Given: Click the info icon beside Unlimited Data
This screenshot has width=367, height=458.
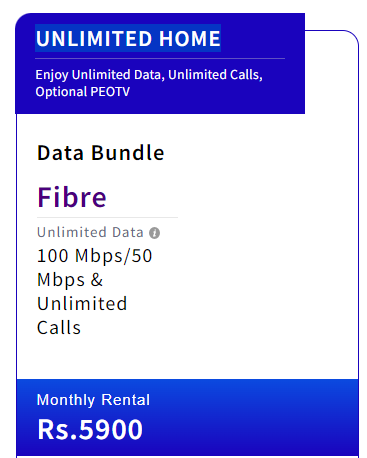Looking at the screenshot, I should coord(154,233).
